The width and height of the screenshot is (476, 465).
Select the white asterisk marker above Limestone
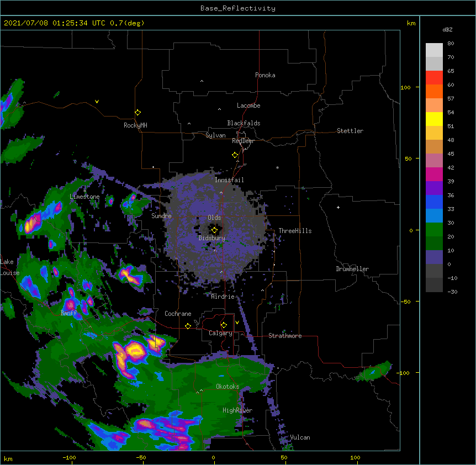click(x=84, y=191)
